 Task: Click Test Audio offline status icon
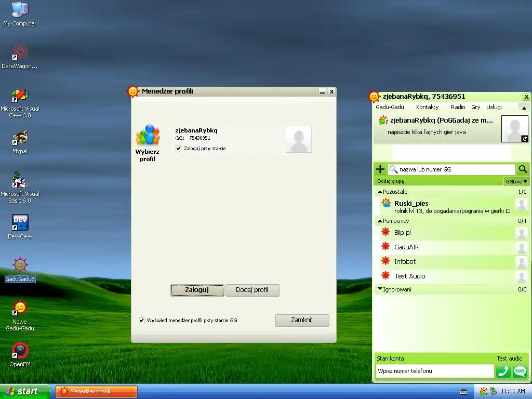coord(385,275)
